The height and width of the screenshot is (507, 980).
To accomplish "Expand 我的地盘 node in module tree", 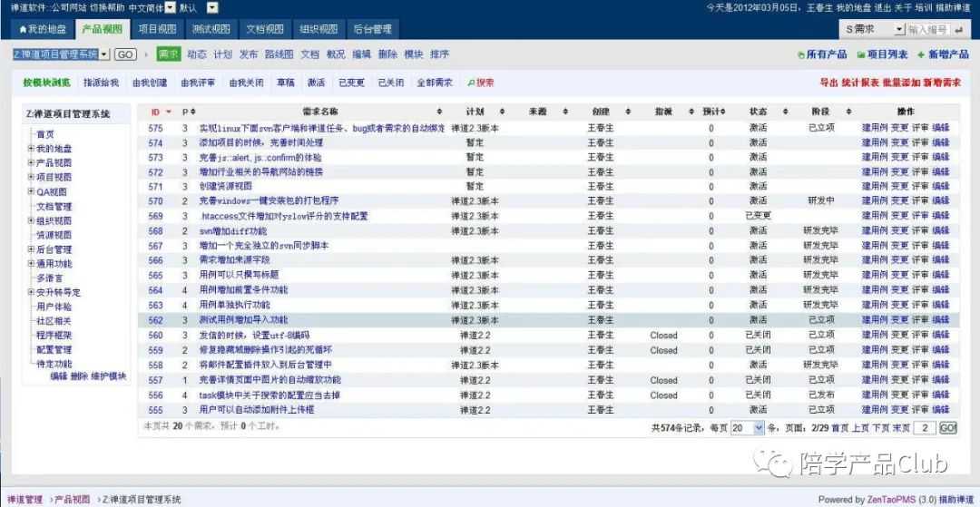I will tap(31, 149).
